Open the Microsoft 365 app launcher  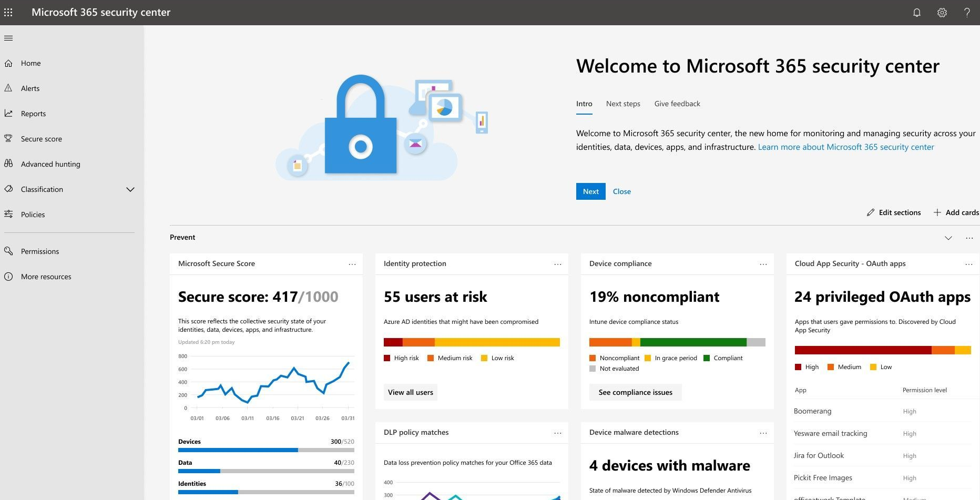coord(8,12)
